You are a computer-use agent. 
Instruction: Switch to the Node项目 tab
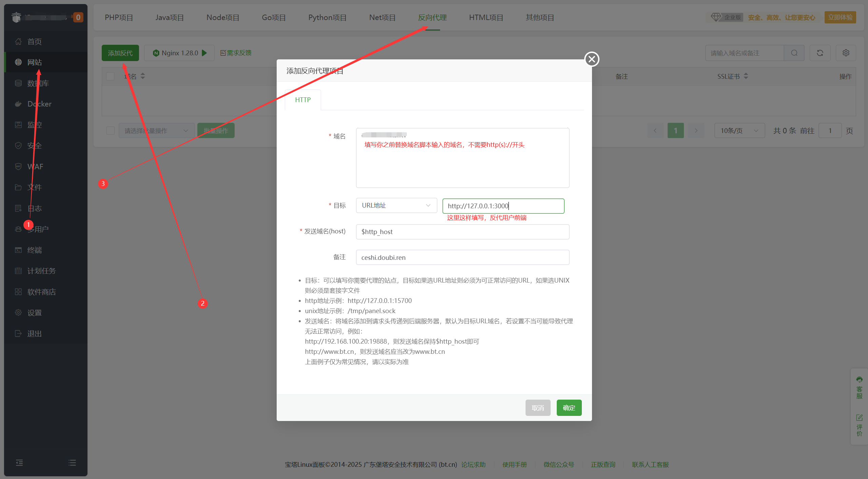(223, 17)
